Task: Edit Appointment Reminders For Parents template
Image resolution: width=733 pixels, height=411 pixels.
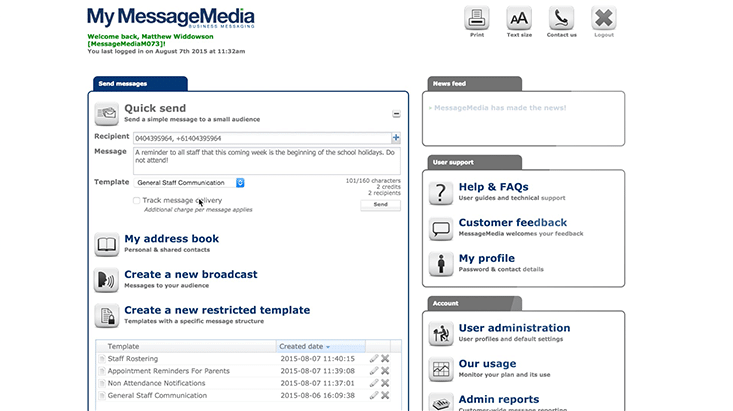Action: (x=374, y=371)
